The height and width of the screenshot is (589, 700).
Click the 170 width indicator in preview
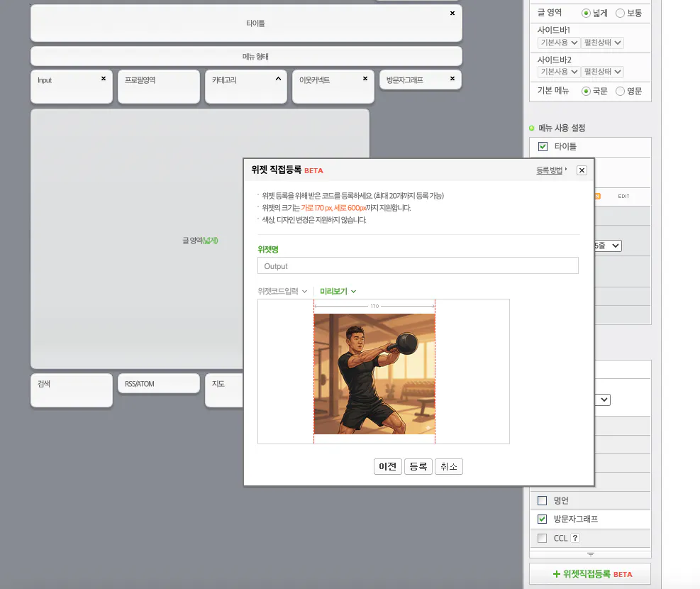tap(374, 307)
